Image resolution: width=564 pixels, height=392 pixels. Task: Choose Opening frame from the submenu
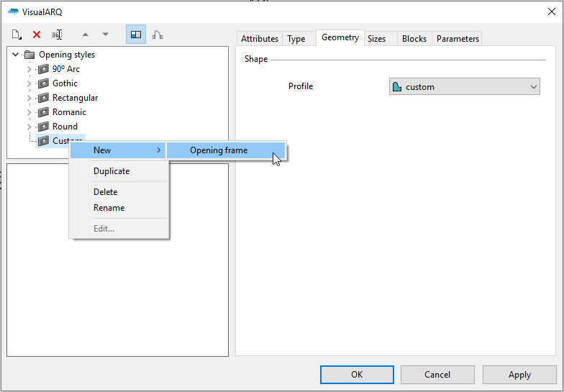219,150
